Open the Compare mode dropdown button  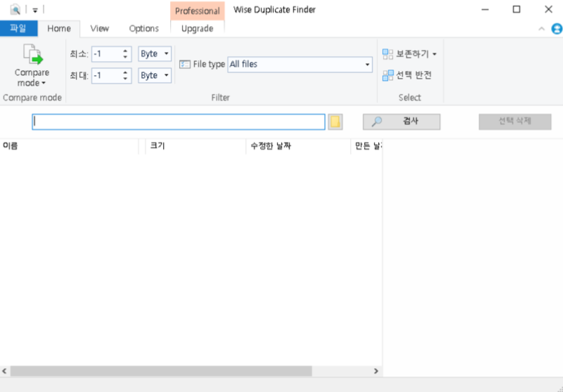(x=32, y=65)
